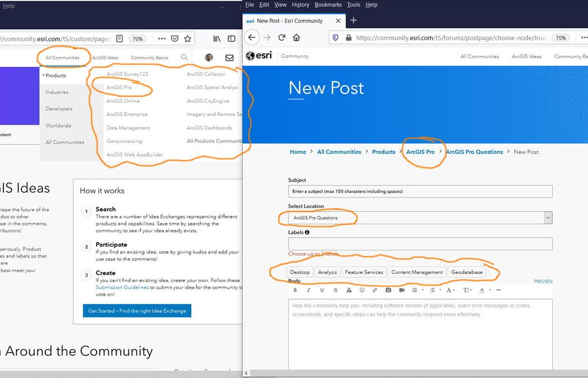This screenshot has height=378, width=588.
Task: Insert a link with the chain icon
Action: pos(374,290)
